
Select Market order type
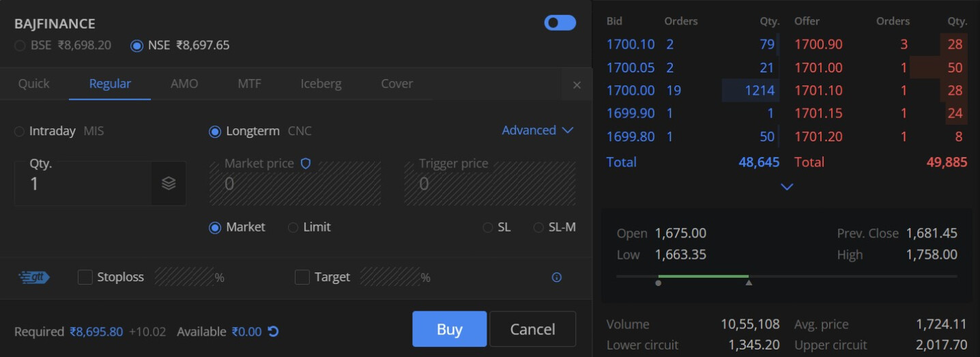[215, 227]
